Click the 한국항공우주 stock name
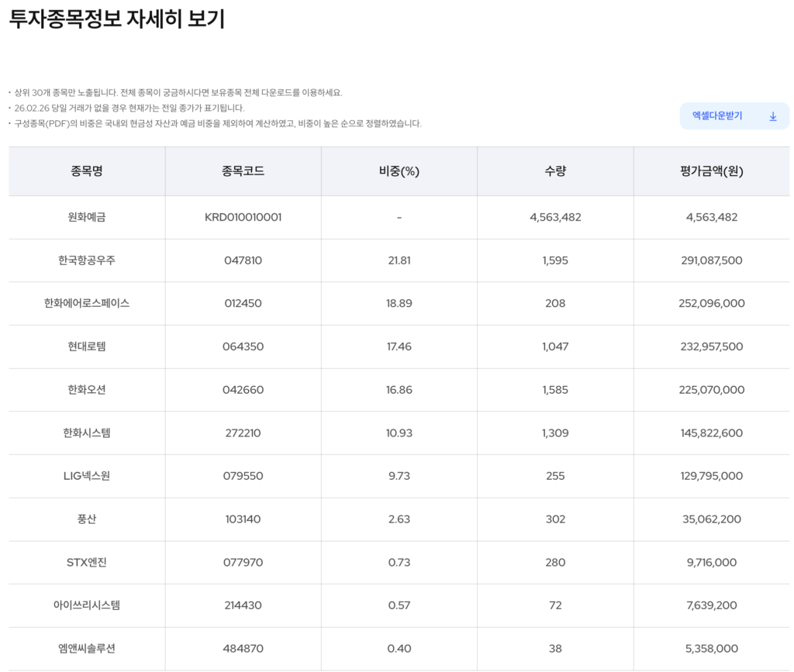The height and width of the screenshot is (672, 794). 87,260
